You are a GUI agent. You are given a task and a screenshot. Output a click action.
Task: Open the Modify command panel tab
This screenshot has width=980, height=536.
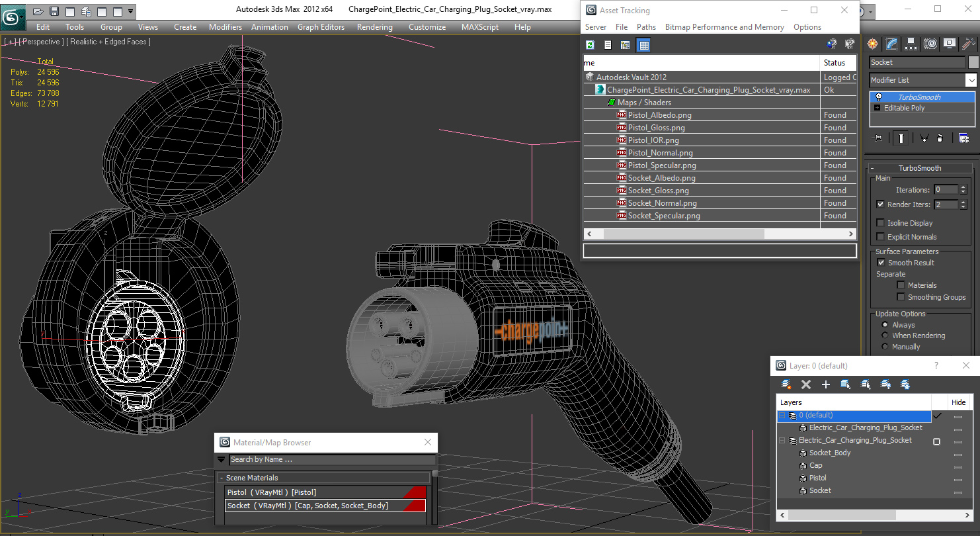pyautogui.click(x=892, y=44)
